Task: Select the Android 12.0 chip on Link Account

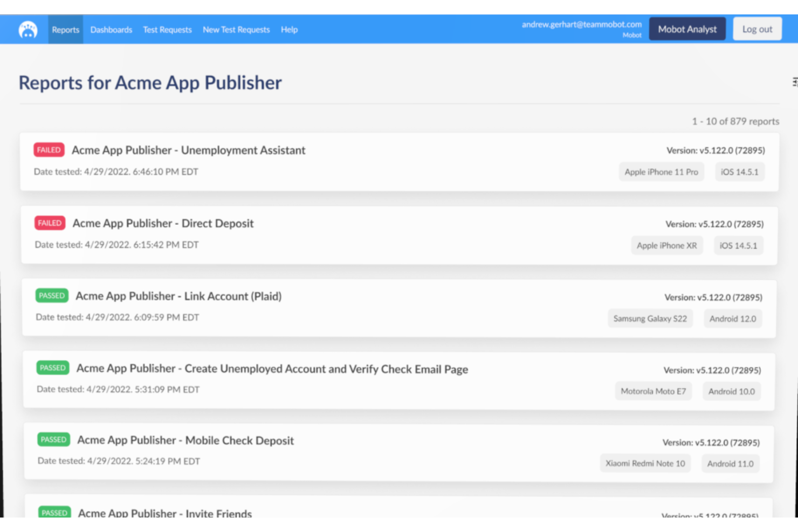Action: pos(732,319)
